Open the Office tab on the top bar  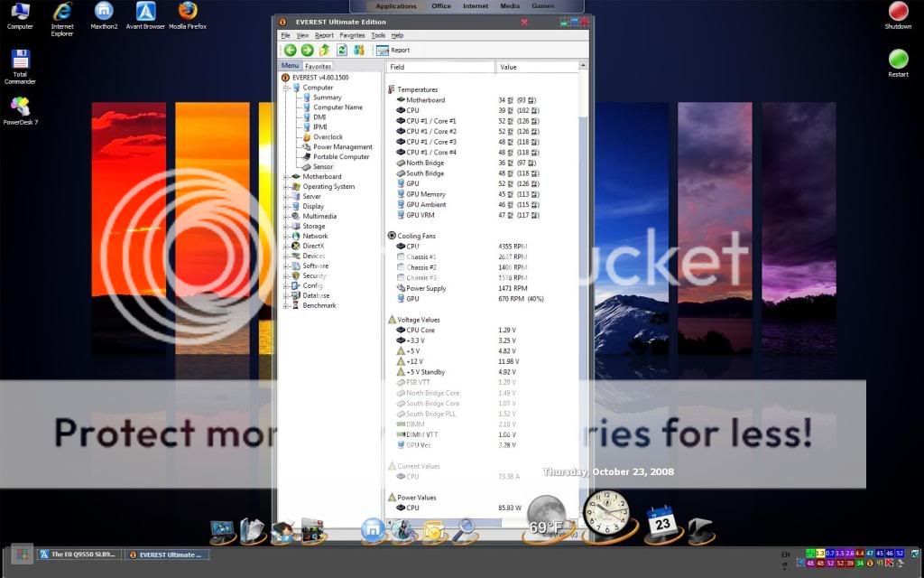click(440, 6)
